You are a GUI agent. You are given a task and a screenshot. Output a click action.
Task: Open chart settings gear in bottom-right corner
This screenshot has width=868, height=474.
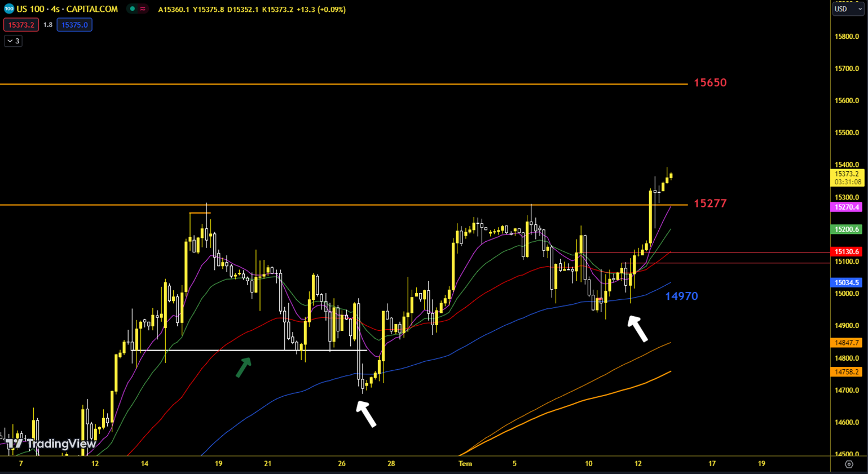coord(849,464)
